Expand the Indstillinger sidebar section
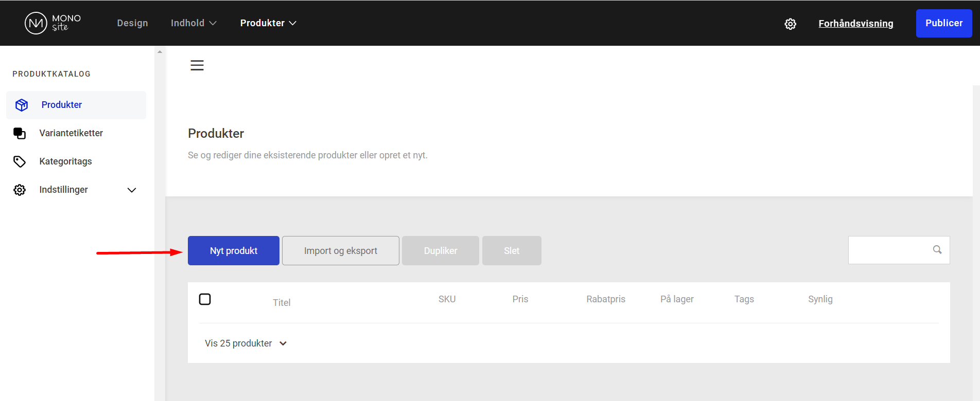Screen dimensions: 980x401 (132, 190)
